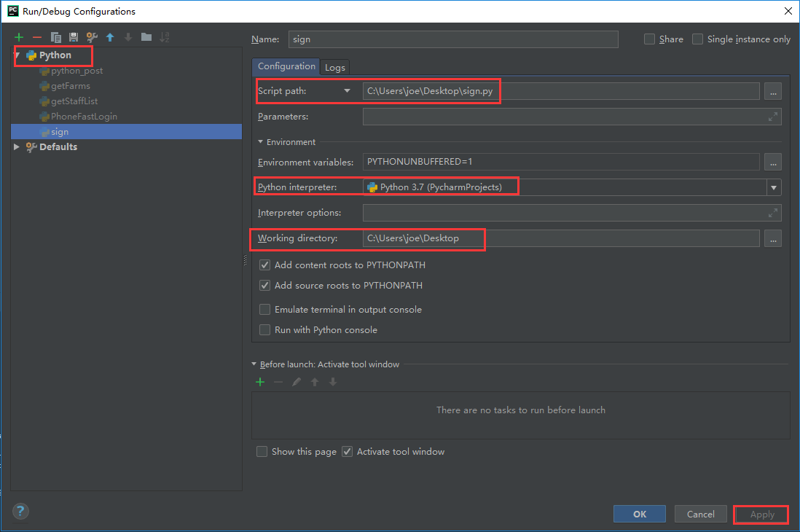Enable Run with Python console
Viewport: 800px width, 532px height.
(264, 330)
